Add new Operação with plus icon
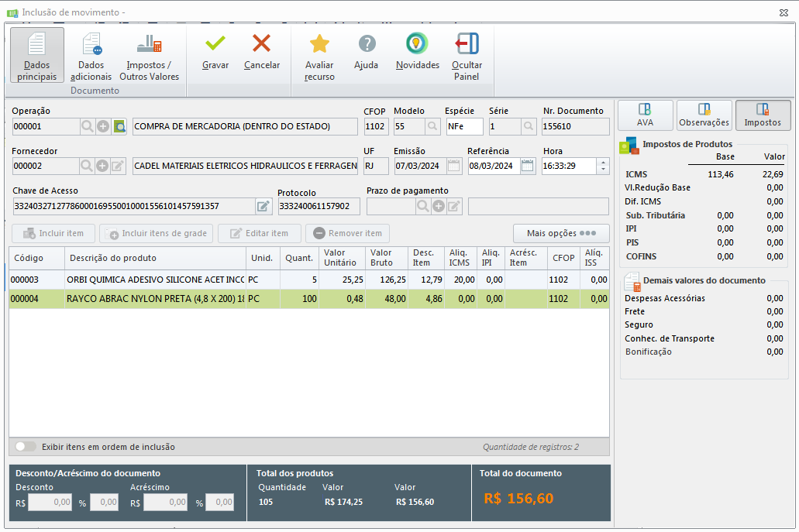The image size is (799, 532). 103,126
